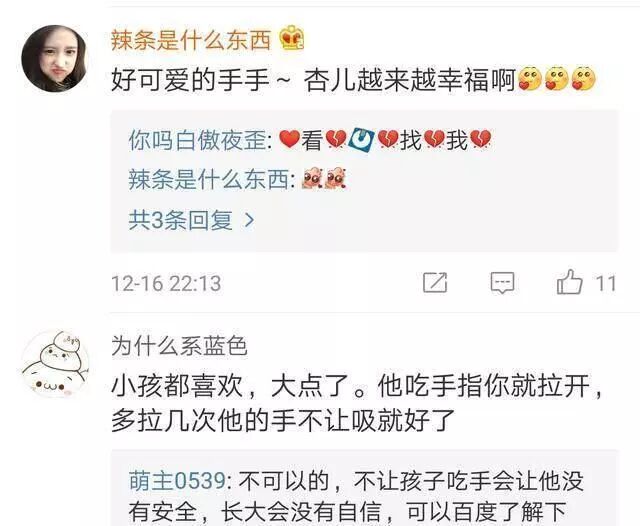Open avatar of user 辣条是什么东西
This screenshot has width=640, height=526.
(x=54, y=59)
